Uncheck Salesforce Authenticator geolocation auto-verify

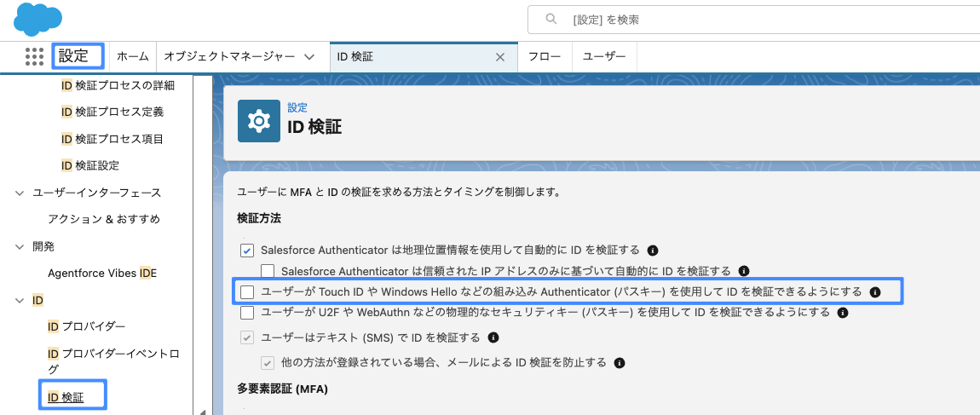click(x=247, y=251)
